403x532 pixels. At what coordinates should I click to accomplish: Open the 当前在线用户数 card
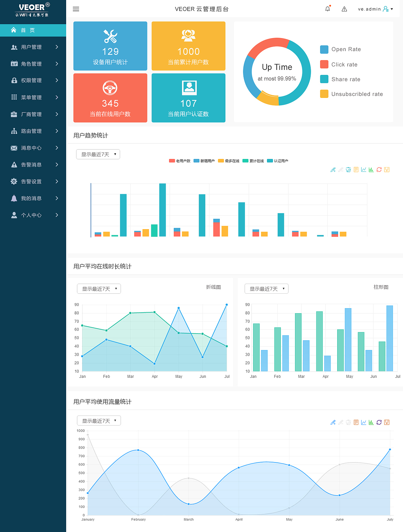point(110,98)
